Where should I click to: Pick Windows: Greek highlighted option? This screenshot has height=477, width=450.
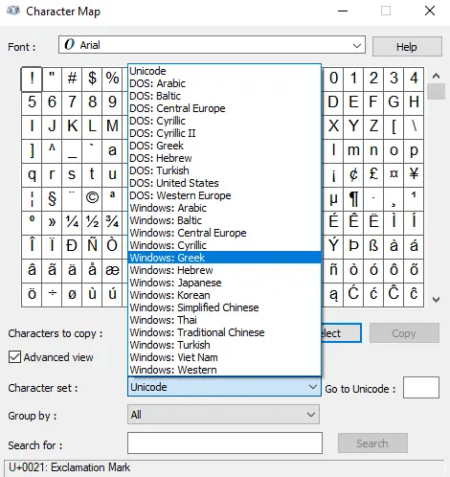click(x=224, y=258)
